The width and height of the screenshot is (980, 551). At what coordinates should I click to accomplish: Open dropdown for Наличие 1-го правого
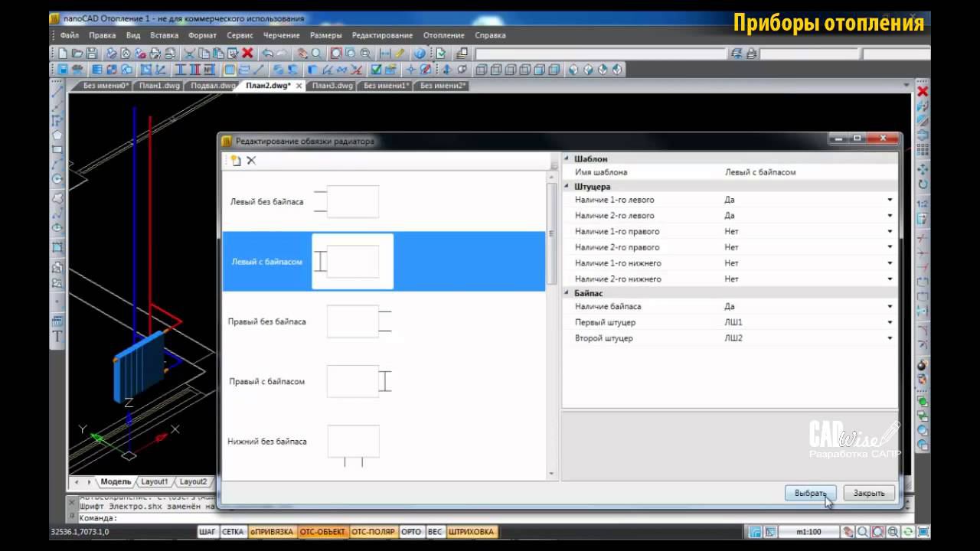click(890, 231)
